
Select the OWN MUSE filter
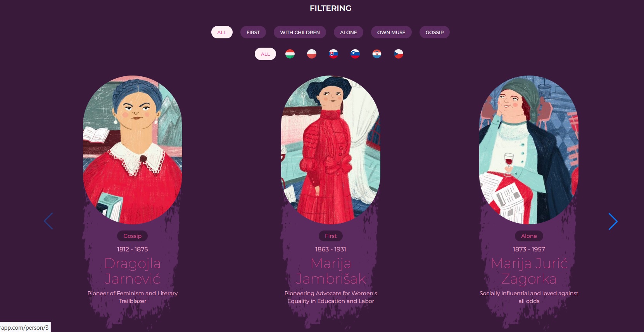(x=391, y=32)
